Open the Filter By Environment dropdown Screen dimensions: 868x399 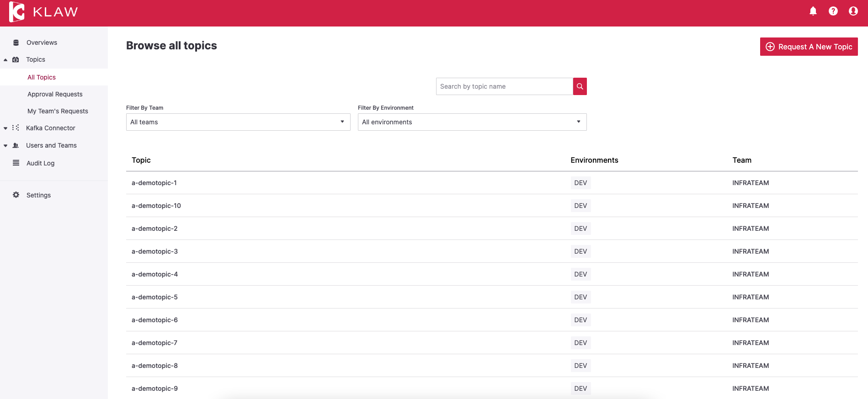click(472, 122)
